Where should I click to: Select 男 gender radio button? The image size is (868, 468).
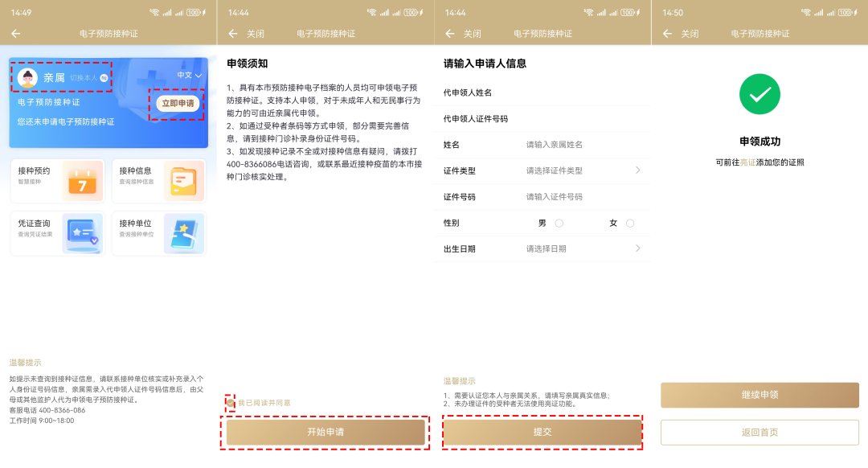coord(559,223)
